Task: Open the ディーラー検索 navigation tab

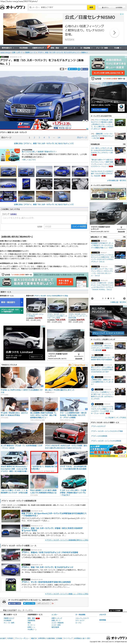Action: (x=102, y=48)
